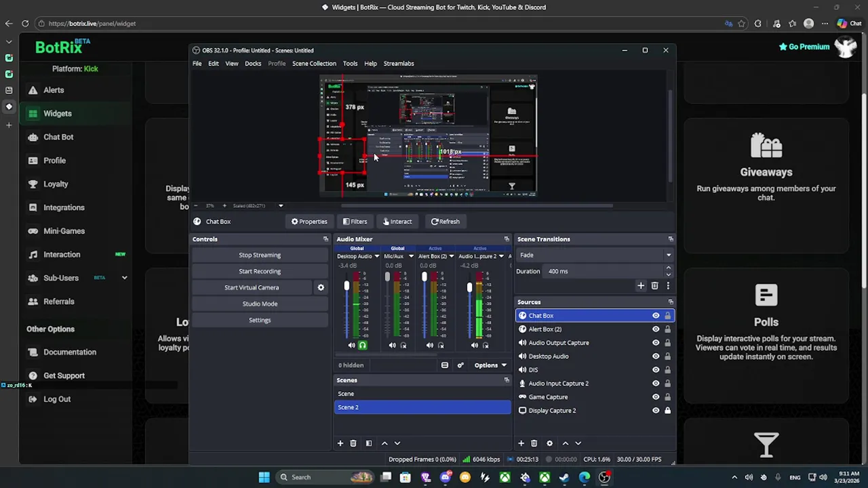The height and width of the screenshot is (488, 868).
Task: Open Mic/Aux channel dropdown arrow
Action: coord(410,256)
